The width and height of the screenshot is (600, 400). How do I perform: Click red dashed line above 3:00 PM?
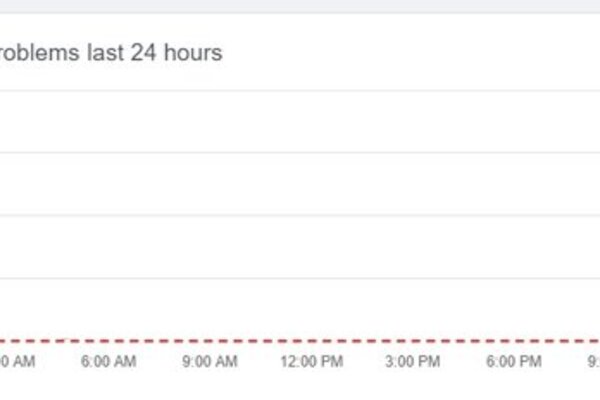412,340
